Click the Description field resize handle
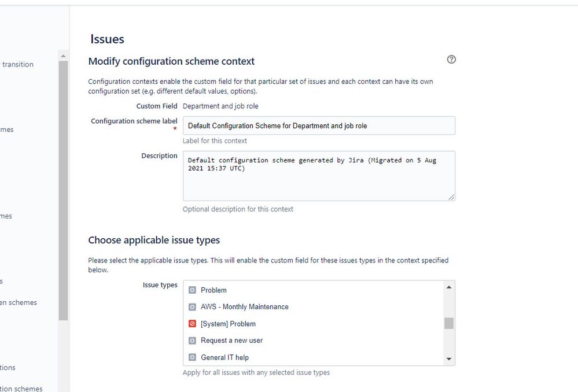This screenshot has height=392, width=578. 451,197
